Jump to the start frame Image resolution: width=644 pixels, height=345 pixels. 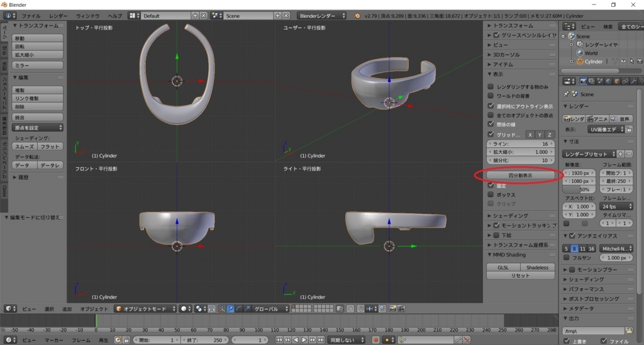coord(279,340)
